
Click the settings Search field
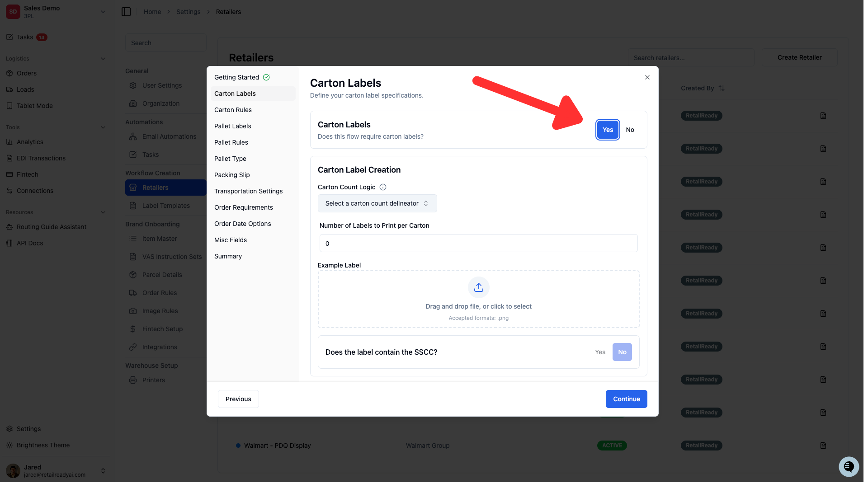[x=165, y=43]
